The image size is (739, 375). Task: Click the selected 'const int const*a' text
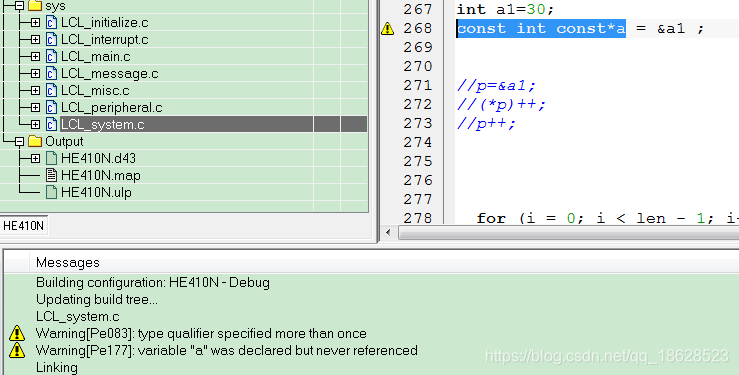tap(541, 29)
